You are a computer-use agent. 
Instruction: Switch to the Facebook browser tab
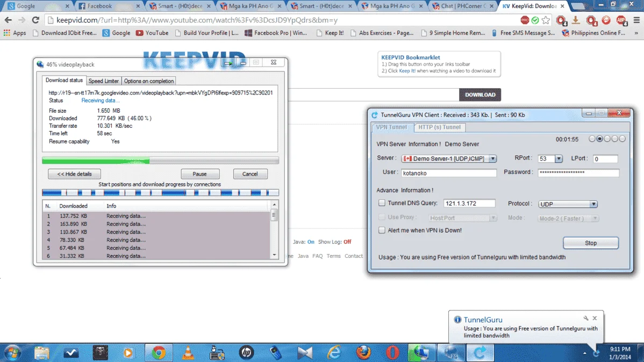pyautogui.click(x=109, y=6)
